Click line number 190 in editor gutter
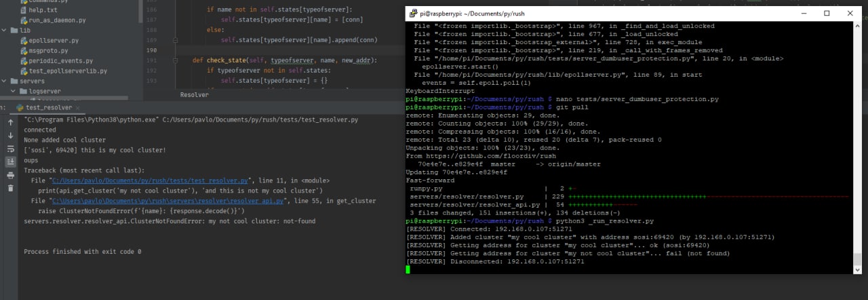Image resolution: width=868 pixels, height=300 pixels. pos(151,50)
